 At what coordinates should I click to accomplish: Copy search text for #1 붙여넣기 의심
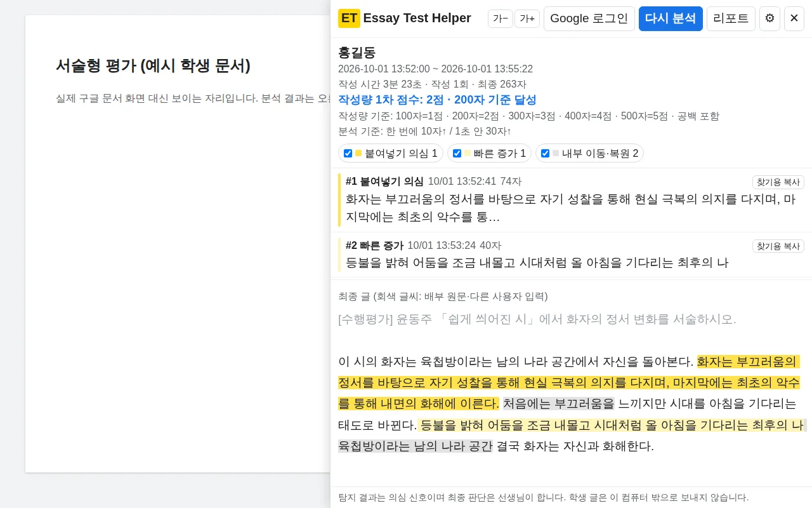click(778, 182)
